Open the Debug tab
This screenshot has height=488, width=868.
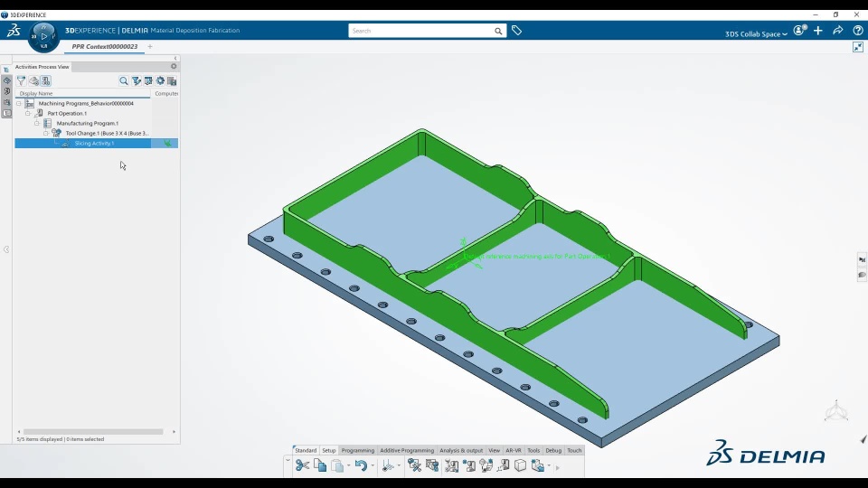click(553, 450)
